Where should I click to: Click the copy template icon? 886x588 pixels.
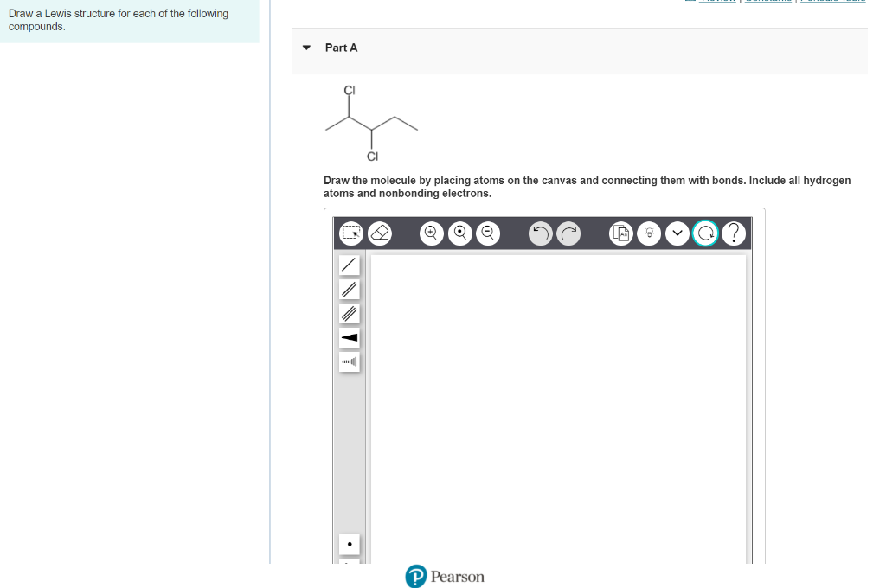pyautogui.click(x=621, y=233)
